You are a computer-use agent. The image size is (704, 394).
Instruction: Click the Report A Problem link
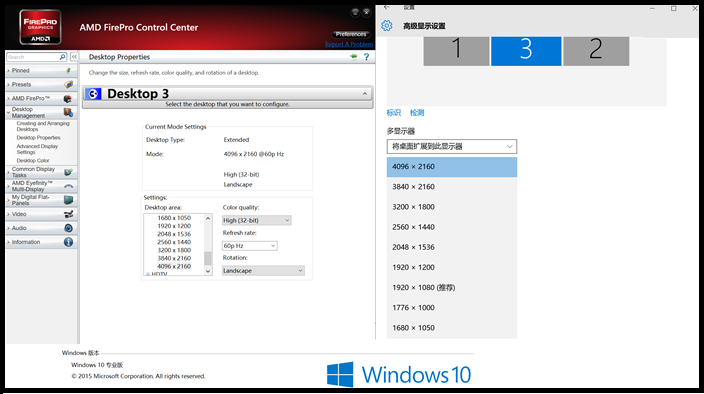[x=349, y=44]
